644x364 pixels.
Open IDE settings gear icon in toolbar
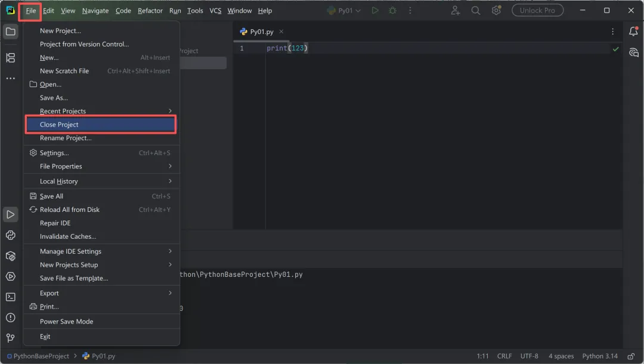click(x=496, y=10)
